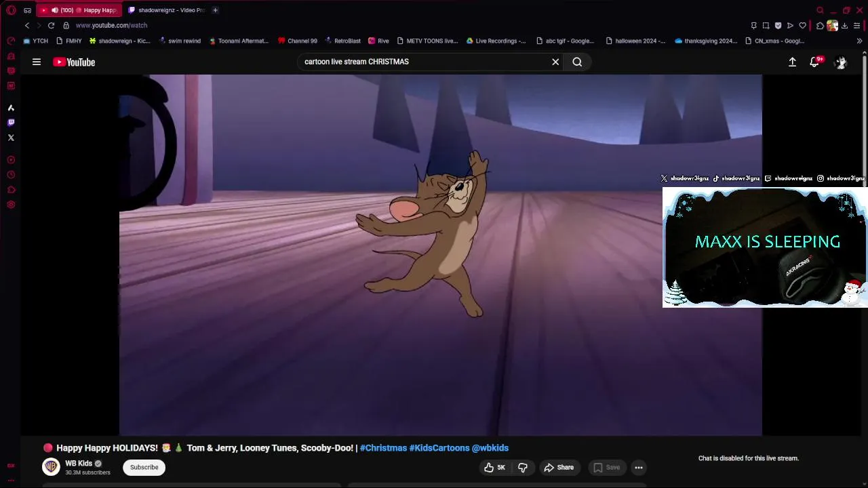Share this video

(x=559, y=467)
